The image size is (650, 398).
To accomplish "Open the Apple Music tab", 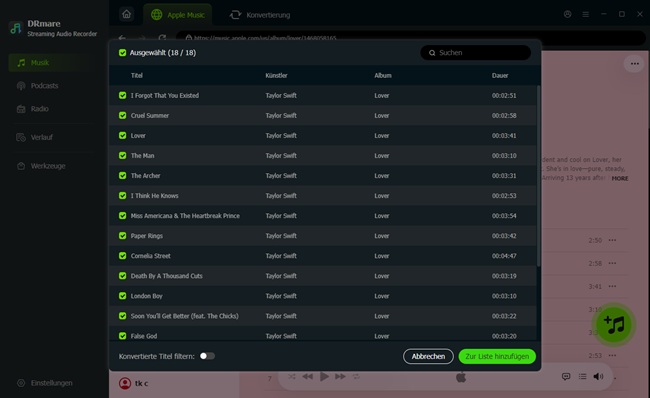I will [177, 15].
